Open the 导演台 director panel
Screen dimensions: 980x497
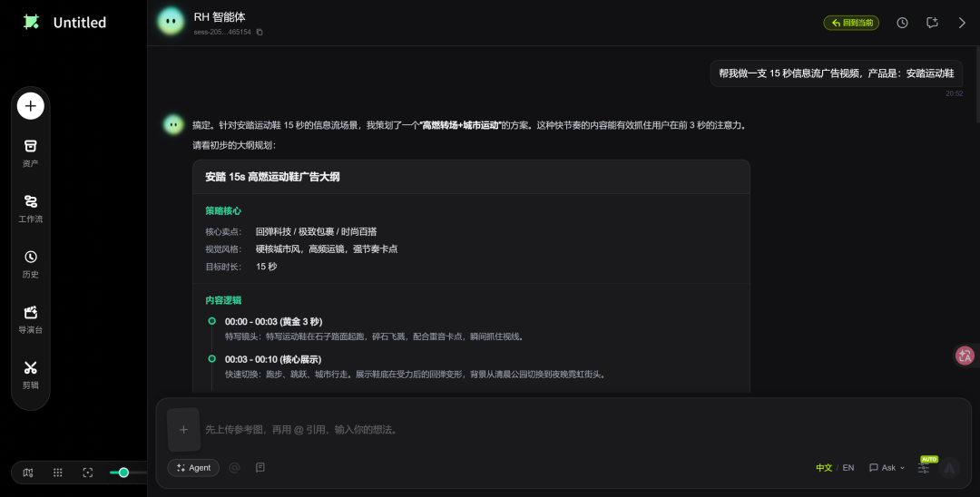31,319
